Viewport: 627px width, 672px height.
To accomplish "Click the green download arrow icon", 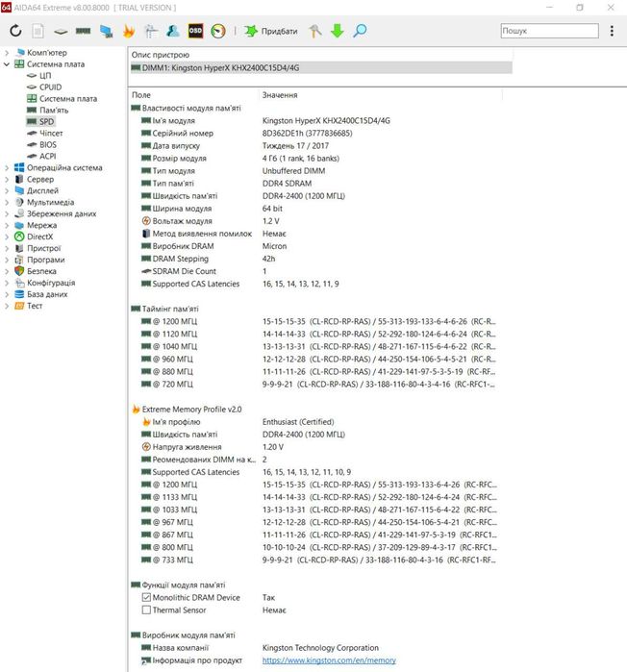I will 338,31.
